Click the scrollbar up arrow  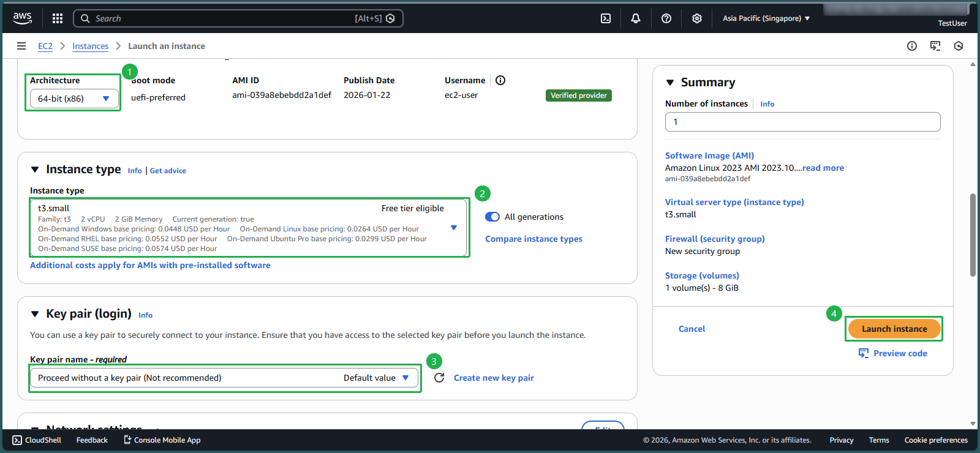click(x=973, y=64)
